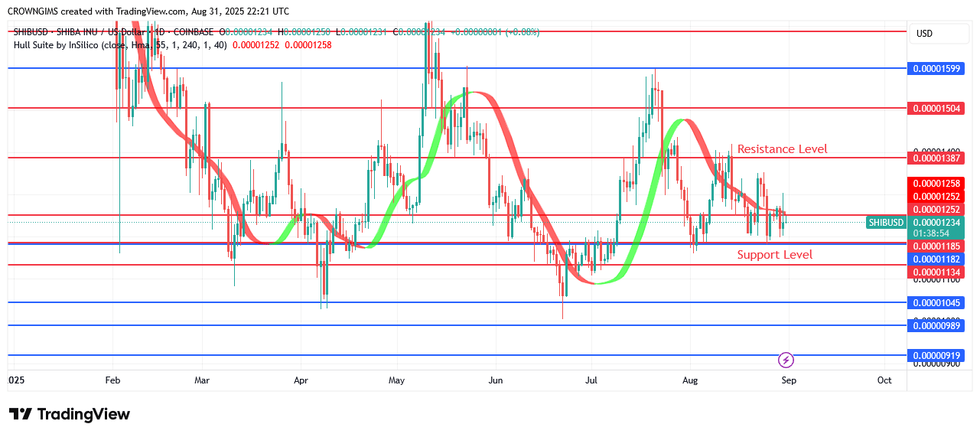The width and height of the screenshot is (980, 437).
Task: Select the 0.00001504 red price label
Action: [x=936, y=108]
